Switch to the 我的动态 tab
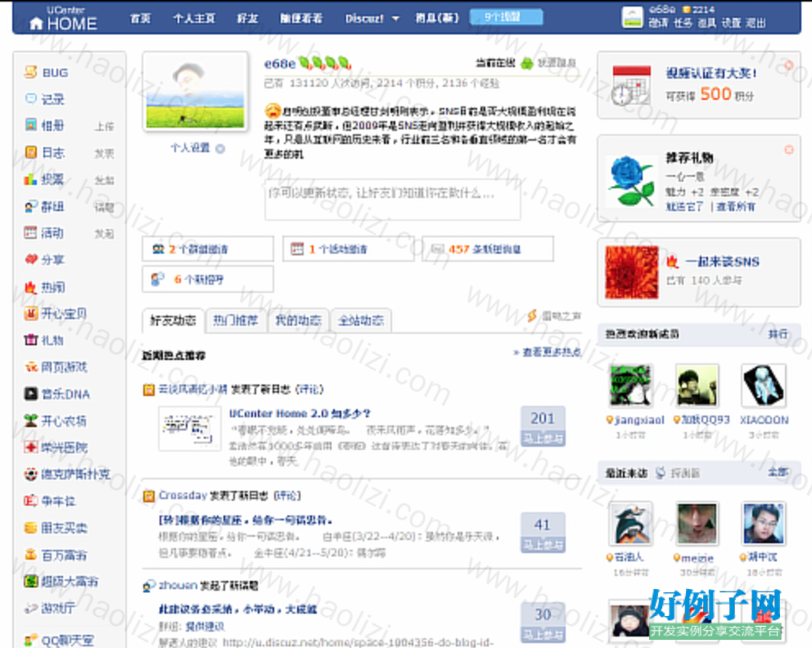 298,321
